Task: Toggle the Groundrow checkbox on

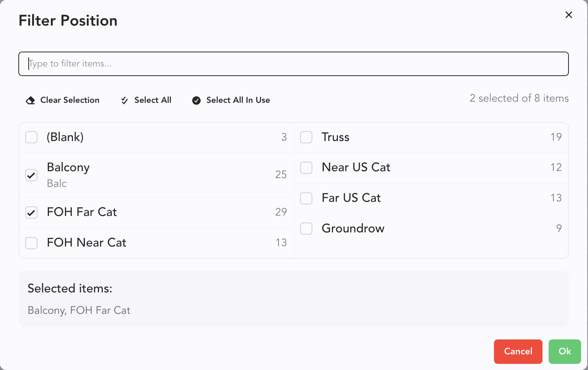Action: (306, 229)
